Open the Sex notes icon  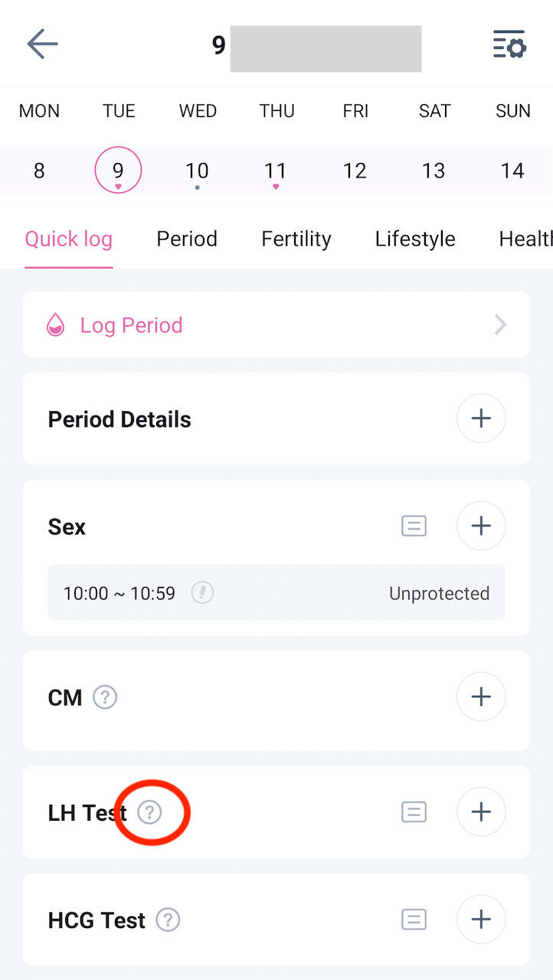pyautogui.click(x=414, y=526)
